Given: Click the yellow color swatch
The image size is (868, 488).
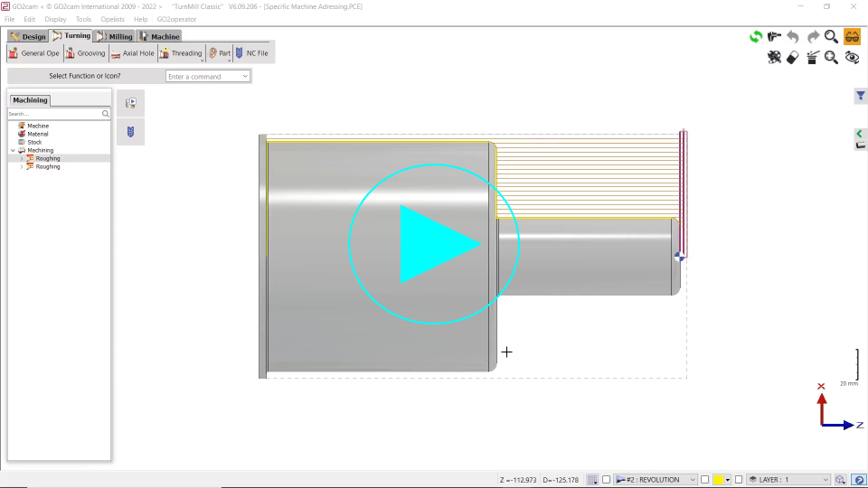Looking at the screenshot, I should tap(718, 480).
